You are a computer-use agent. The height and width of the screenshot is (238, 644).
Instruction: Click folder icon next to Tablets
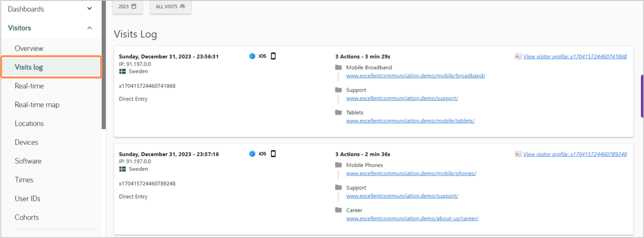pyautogui.click(x=338, y=112)
